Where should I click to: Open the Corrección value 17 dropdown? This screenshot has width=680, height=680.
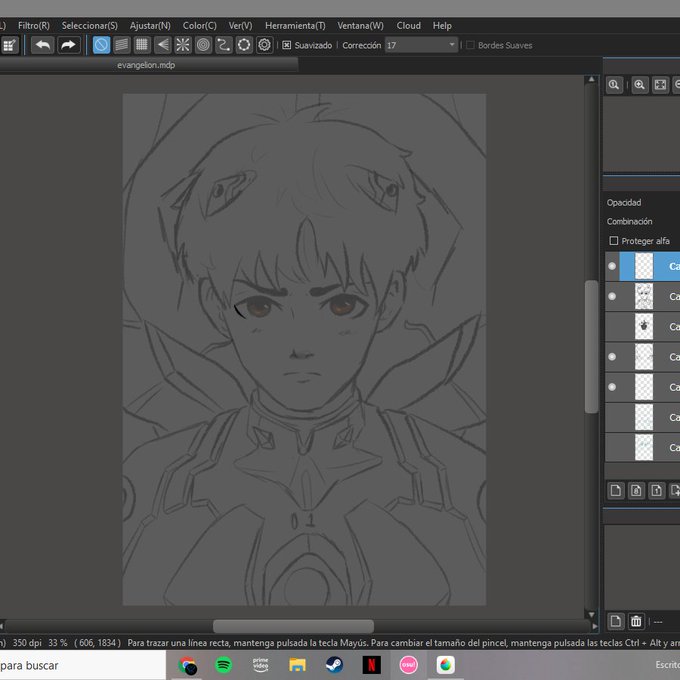pyautogui.click(x=421, y=45)
